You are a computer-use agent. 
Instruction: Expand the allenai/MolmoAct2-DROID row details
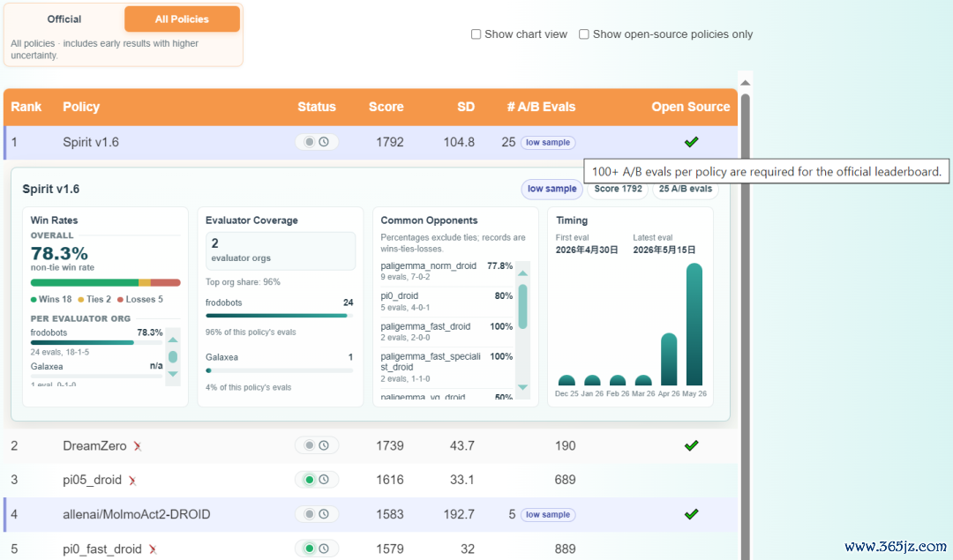[x=371, y=514]
